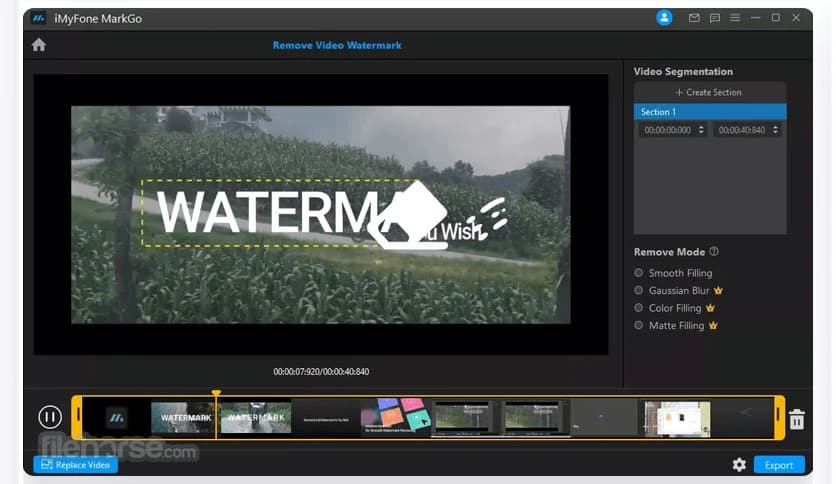The width and height of the screenshot is (836, 484).
Task: Adjust the section end time stepper
Action: click(x=776, y=130)
